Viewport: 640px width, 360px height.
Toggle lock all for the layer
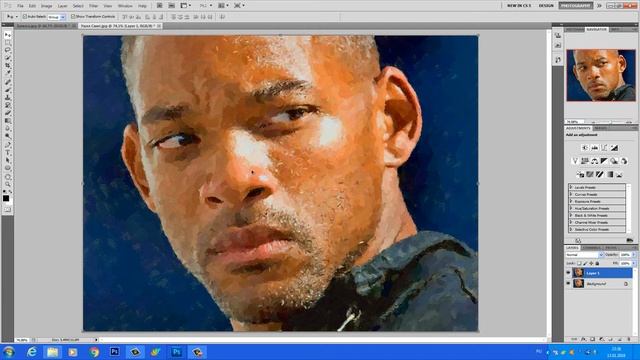click(x=597, y=263)
